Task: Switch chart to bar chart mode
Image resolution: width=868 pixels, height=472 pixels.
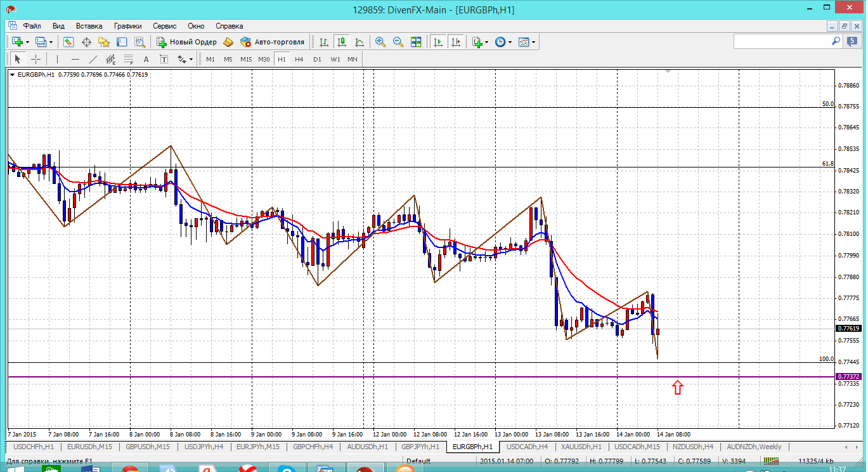Action: (324, 42)
